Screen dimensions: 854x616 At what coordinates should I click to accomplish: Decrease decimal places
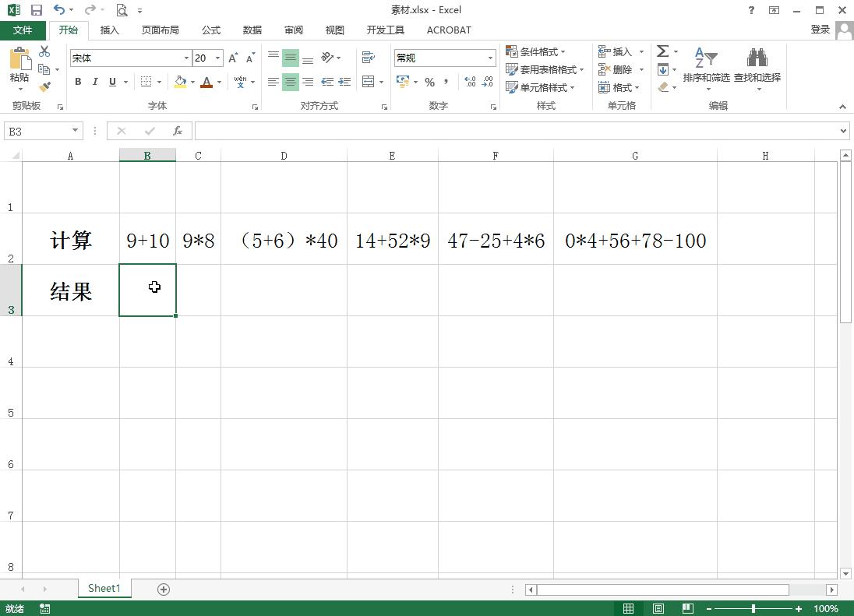[488, 82]
